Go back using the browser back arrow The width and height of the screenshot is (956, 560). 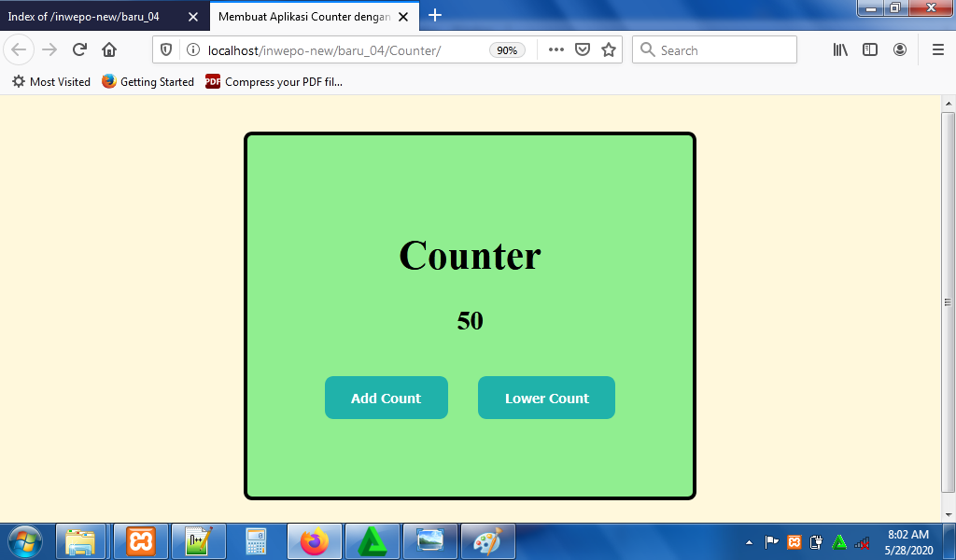(x=19, y=50)
